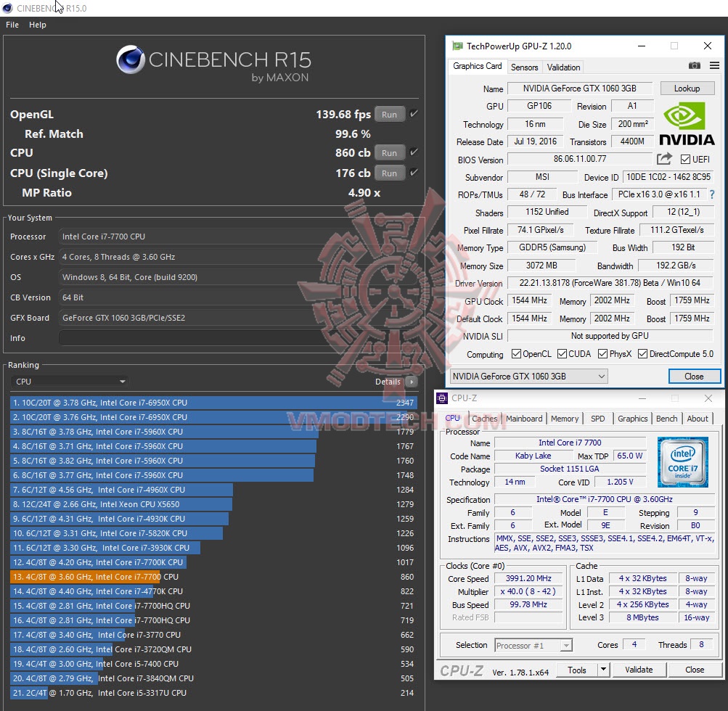Click the Details arrow icon in Ranking

click(411, 382)
